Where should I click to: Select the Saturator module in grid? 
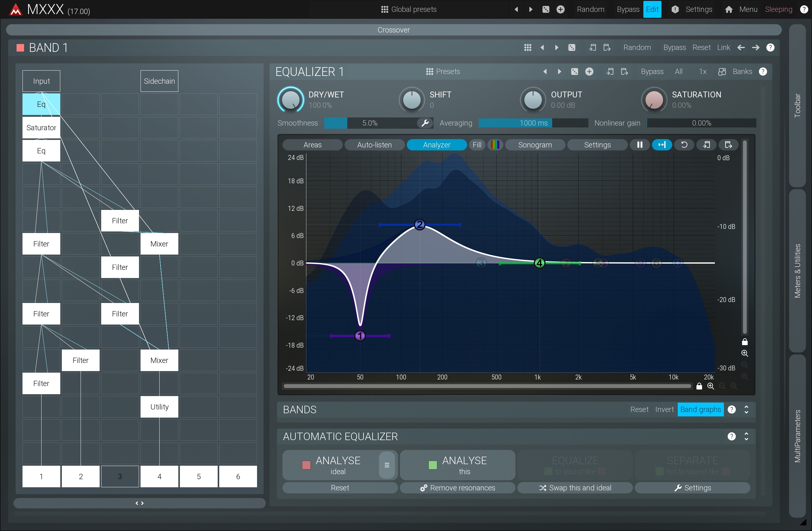[41, 128]
